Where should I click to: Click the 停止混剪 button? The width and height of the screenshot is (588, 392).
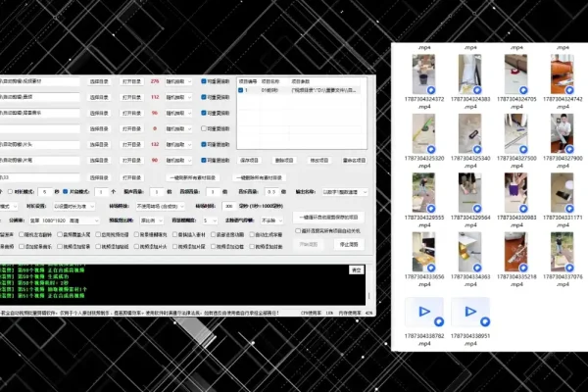click(349, 244)
